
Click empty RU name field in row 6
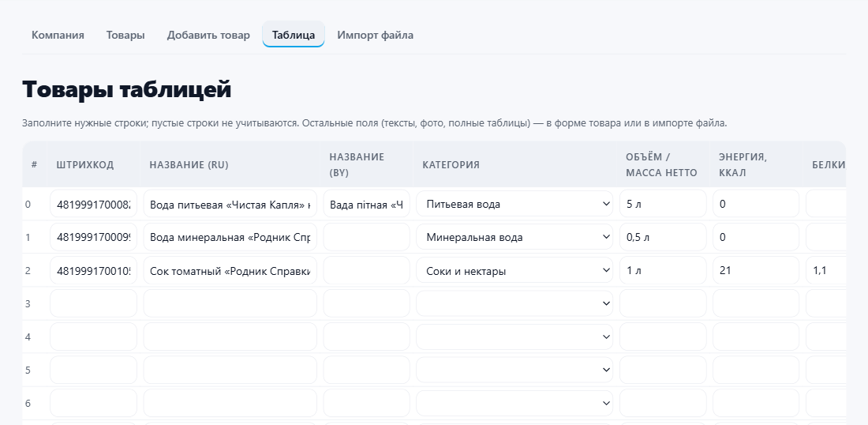click(230, 403)
